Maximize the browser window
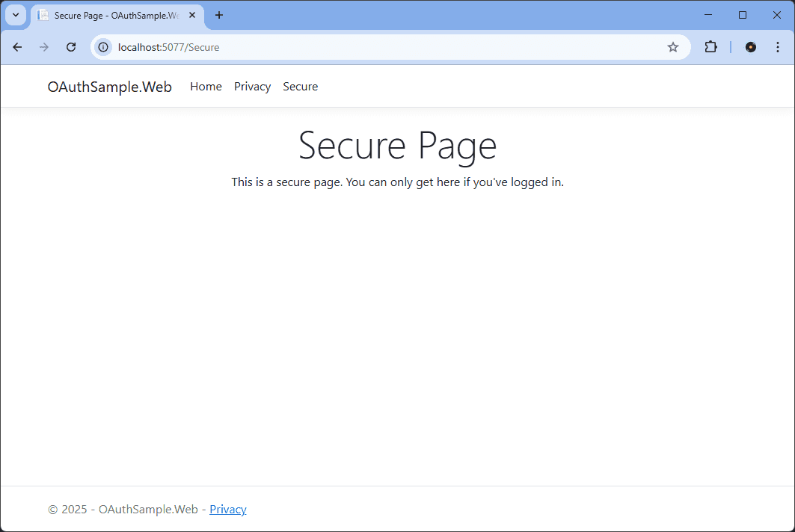 743,15
